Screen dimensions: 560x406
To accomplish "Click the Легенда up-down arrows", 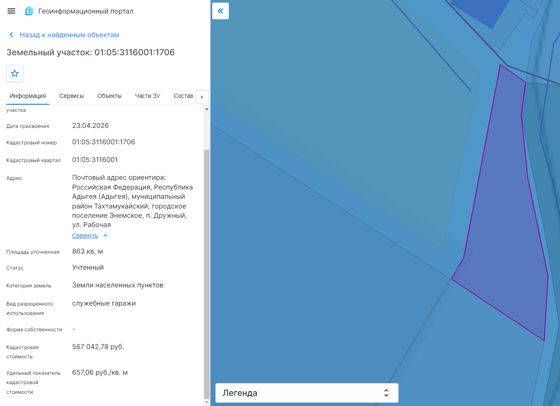I will 386,393.
